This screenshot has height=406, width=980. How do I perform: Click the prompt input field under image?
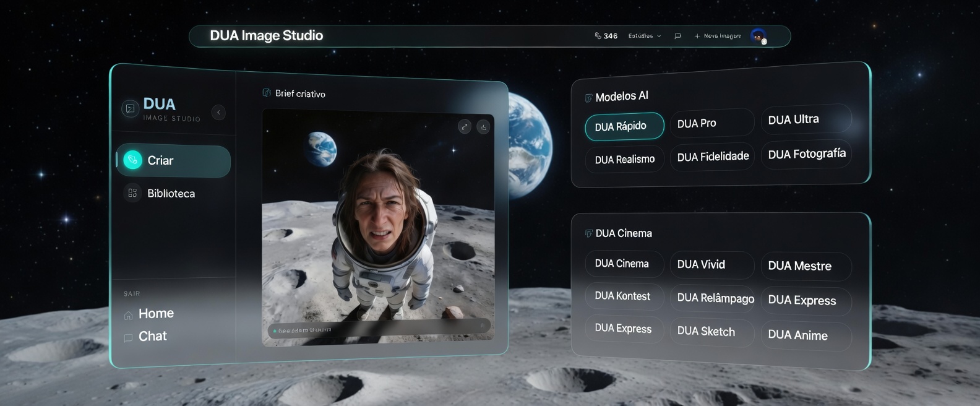371,329
